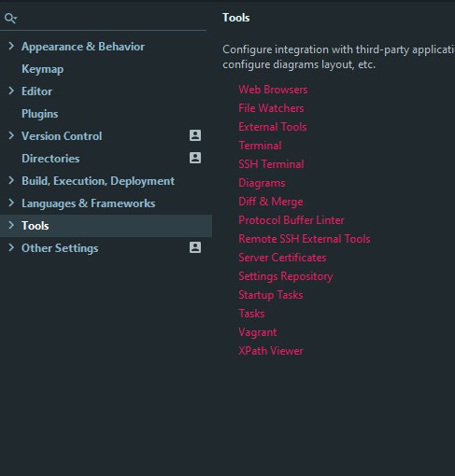Click project-level icon beside Version Control
455x476 pixels.
195,135
